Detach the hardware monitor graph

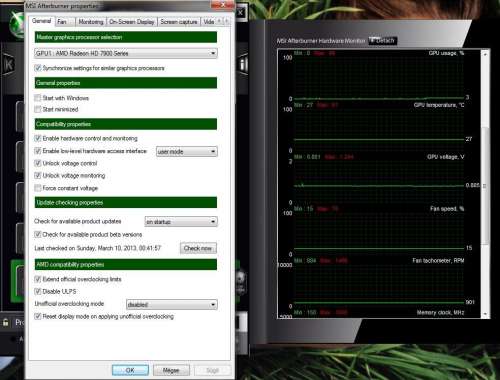382,40
